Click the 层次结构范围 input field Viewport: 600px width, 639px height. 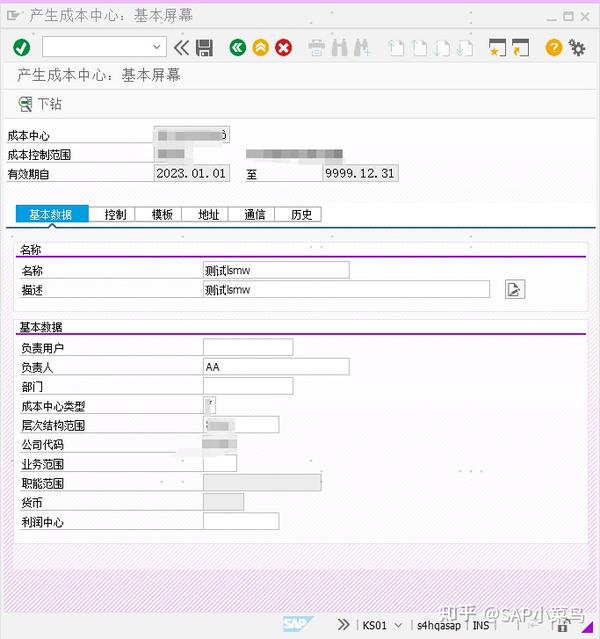coord(241,425)
